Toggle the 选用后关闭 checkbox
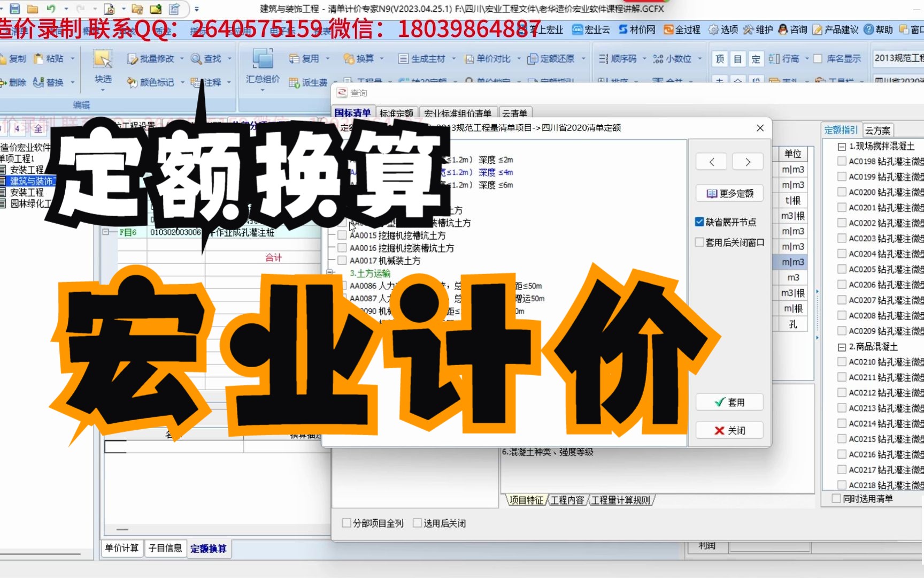The image size is (924, 578). (x=417, y=523)
